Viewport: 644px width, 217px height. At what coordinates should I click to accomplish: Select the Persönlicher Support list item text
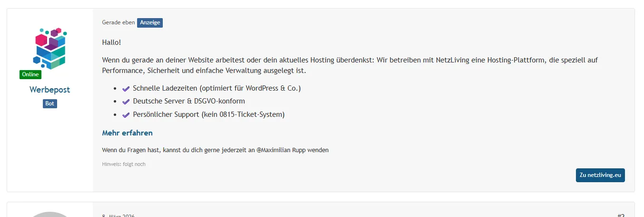tap(209, 114)
